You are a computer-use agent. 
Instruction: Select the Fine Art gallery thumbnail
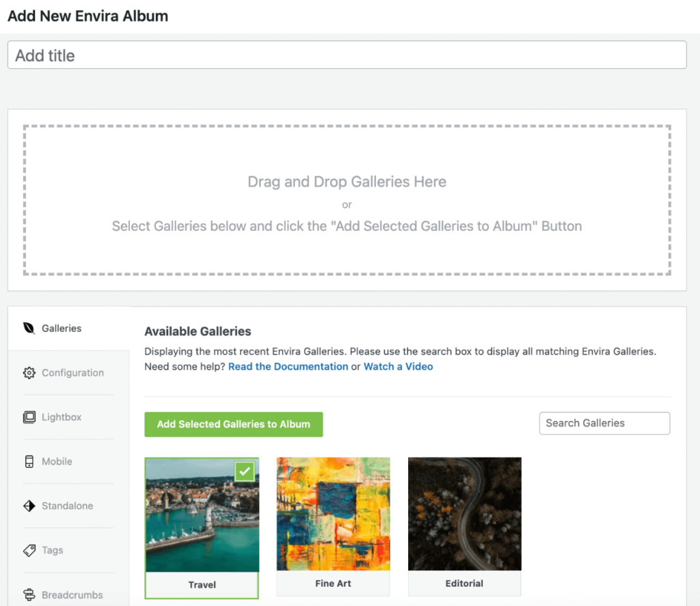pos(333,514)
